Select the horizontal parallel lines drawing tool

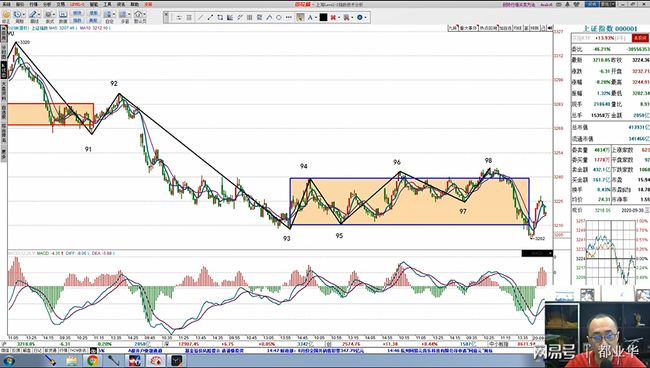click(189, 17)
